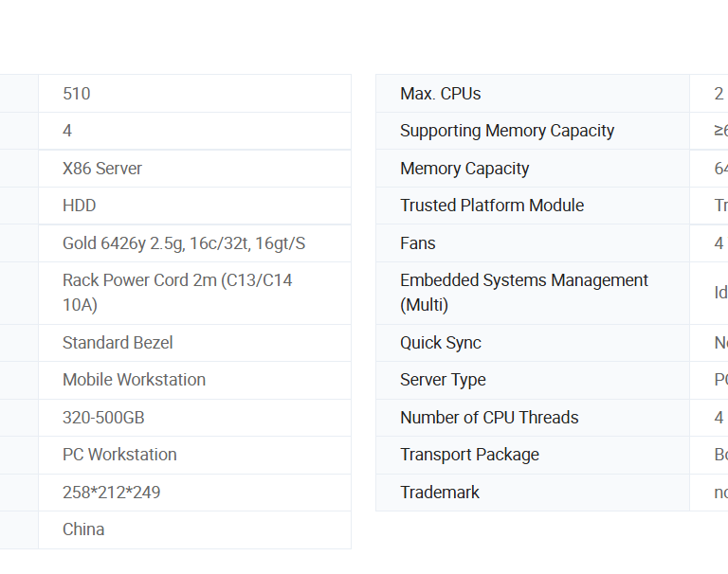
Task: Select the "Supporting Memory Capacity" label
Action: 507,131
